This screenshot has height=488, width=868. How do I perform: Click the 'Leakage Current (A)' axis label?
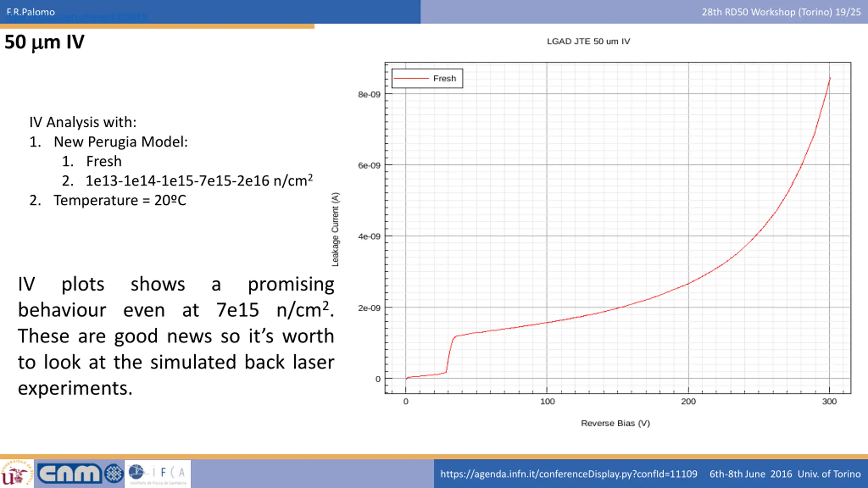(335, 229)
